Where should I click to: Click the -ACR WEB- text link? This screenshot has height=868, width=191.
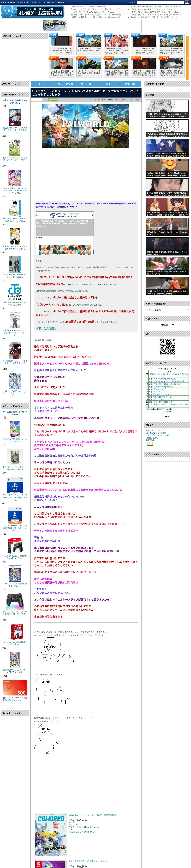point(167,411)
